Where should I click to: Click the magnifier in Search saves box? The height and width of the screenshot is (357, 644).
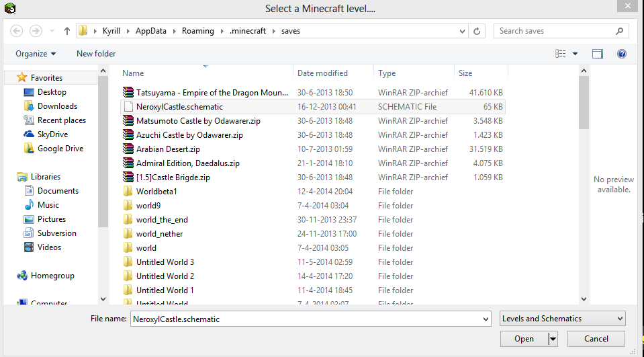click(619, 31)
